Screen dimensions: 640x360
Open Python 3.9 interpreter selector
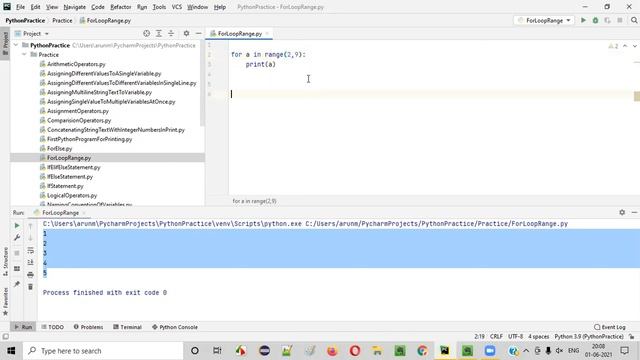click(x=589, y=337)
